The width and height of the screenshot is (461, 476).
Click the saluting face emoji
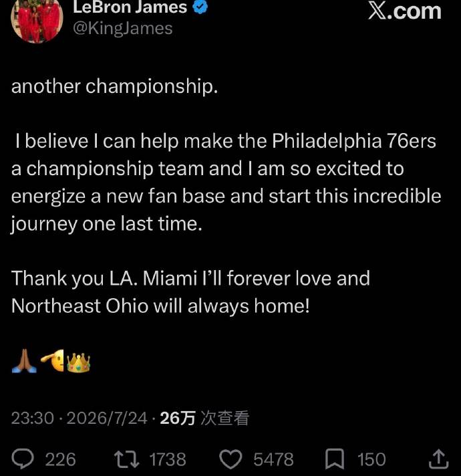pyautogui.click(x=53, y=360)
